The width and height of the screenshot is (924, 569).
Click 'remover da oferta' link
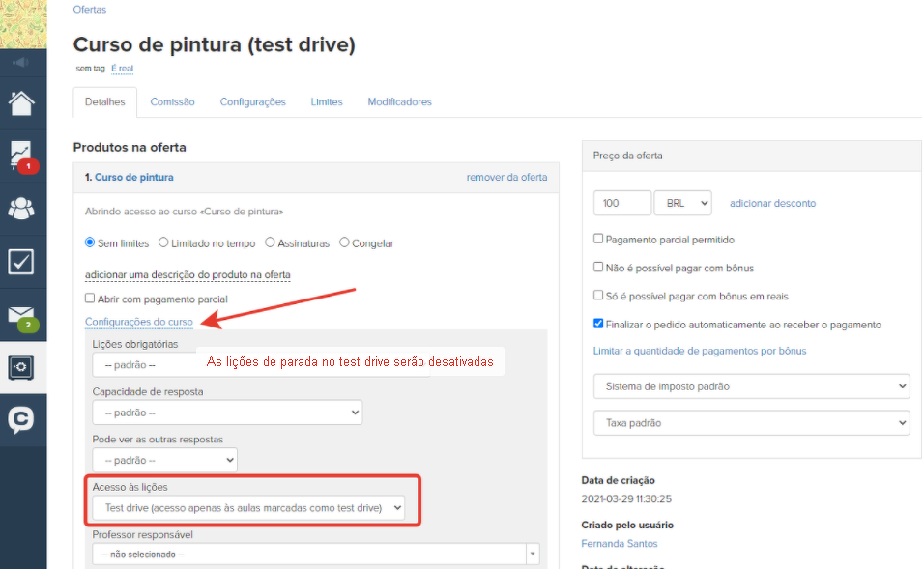coord(506,178)
